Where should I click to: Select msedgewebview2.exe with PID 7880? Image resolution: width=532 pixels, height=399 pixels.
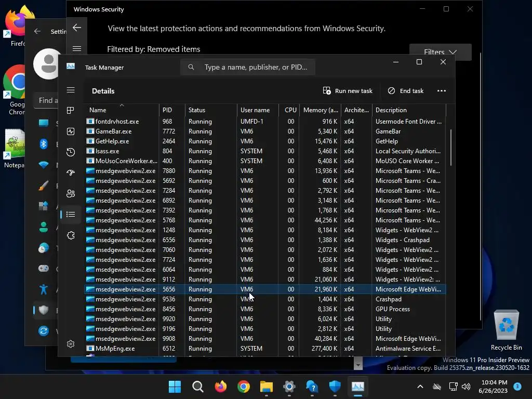pyautogui.click(x=264, y=170)
